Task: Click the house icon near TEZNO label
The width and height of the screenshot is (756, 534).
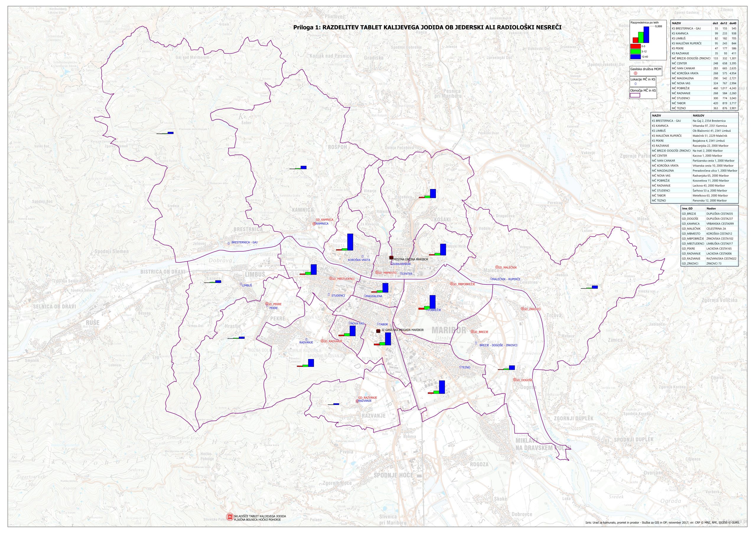Action: click(x=460, y=367)
